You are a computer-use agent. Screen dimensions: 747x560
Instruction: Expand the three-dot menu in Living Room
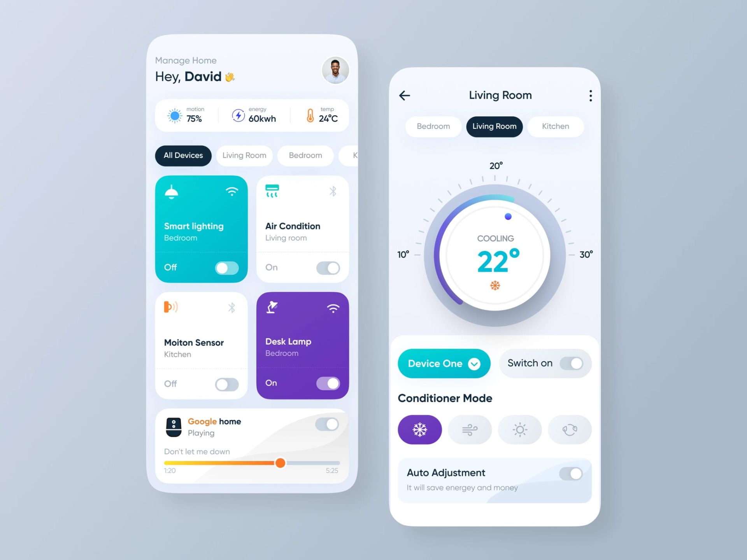click(x=591, y=95)
